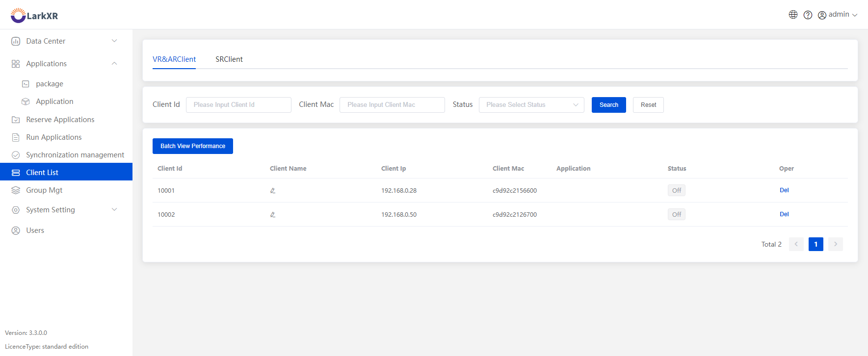
Task: Click Off status tag for 10002
Action: [x=677, y=214]
